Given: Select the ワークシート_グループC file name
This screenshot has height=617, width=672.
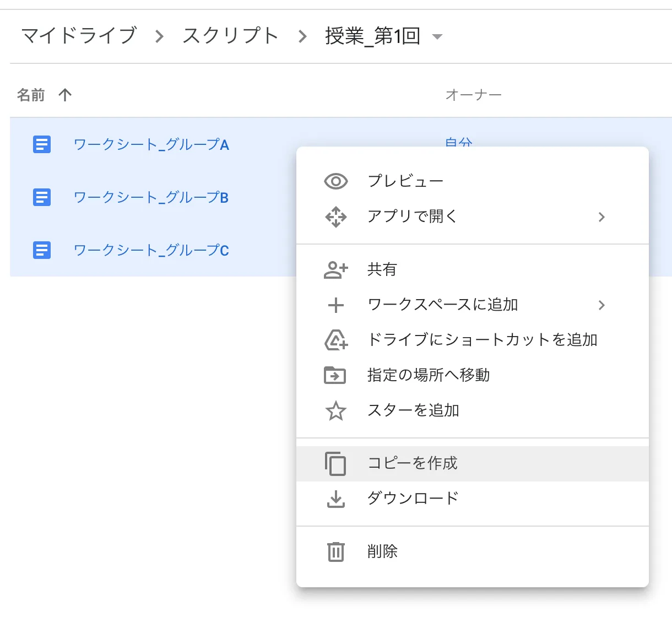Looking at the screenshot, I should pos(151,251).
